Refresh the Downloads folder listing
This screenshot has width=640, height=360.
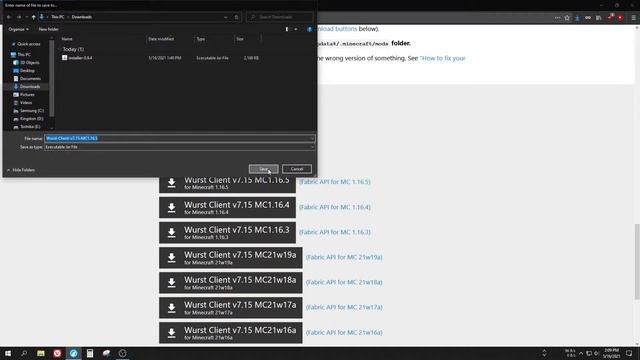tap(236, 17)
